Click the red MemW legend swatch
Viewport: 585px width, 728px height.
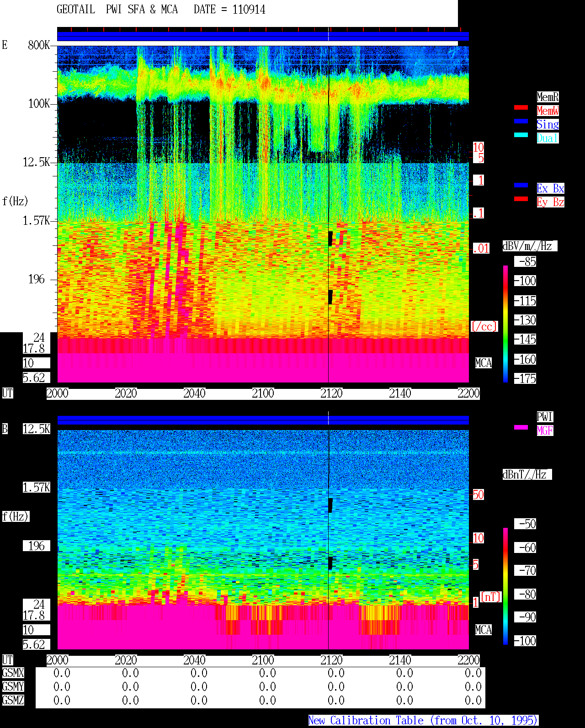tap(521, 107)
